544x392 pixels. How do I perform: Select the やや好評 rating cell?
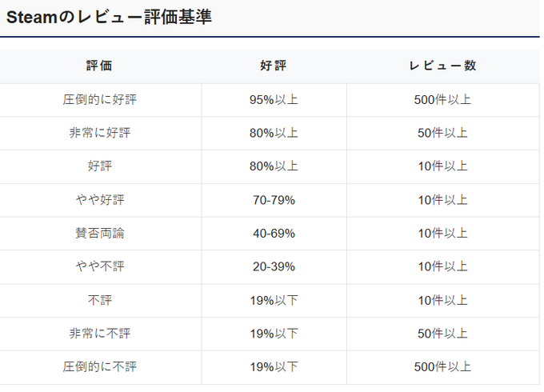100,200
